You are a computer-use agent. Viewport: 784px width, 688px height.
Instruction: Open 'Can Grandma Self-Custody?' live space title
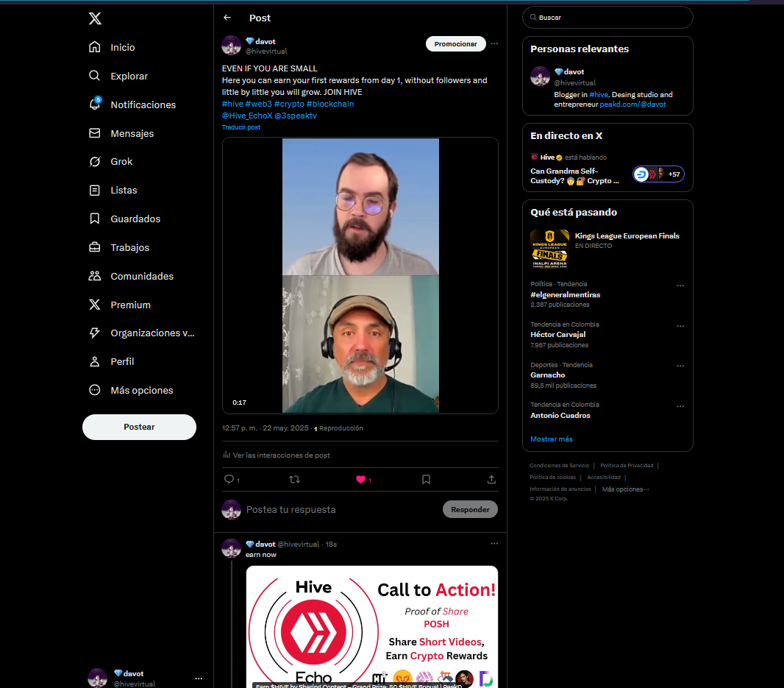tap(574, 176)
